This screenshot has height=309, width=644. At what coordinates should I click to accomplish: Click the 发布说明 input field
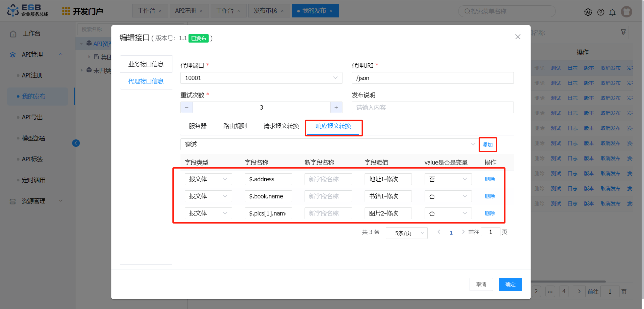pyautogui.click(x=432, y=108)
